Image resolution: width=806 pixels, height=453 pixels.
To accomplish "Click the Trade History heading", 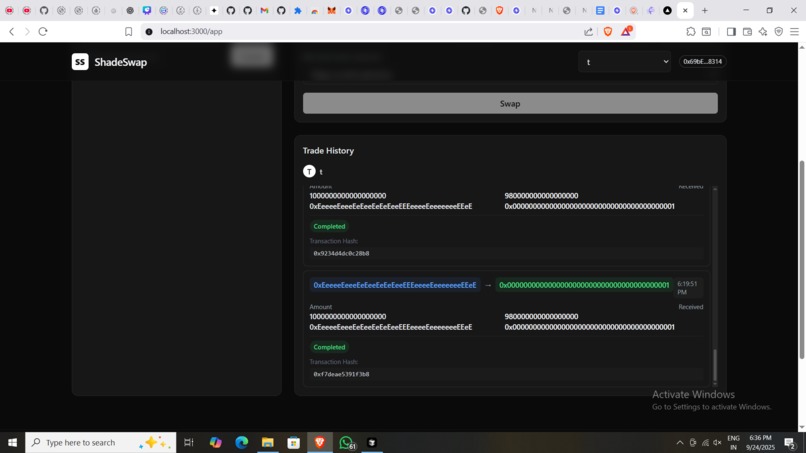I will [328, 151].
